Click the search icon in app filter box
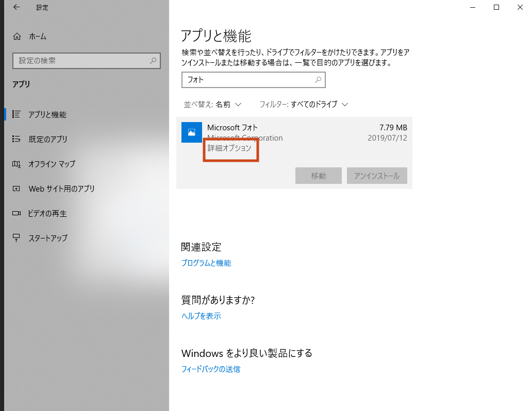Screen dimensions: 532x411 pyautogui.click(x=318, y=80)
